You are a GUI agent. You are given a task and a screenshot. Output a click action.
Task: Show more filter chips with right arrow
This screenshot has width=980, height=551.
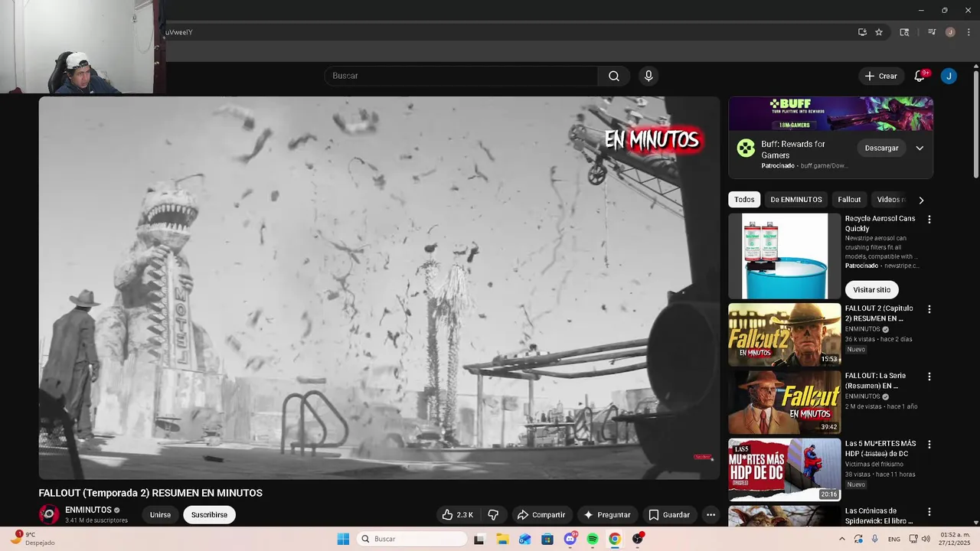921,200
